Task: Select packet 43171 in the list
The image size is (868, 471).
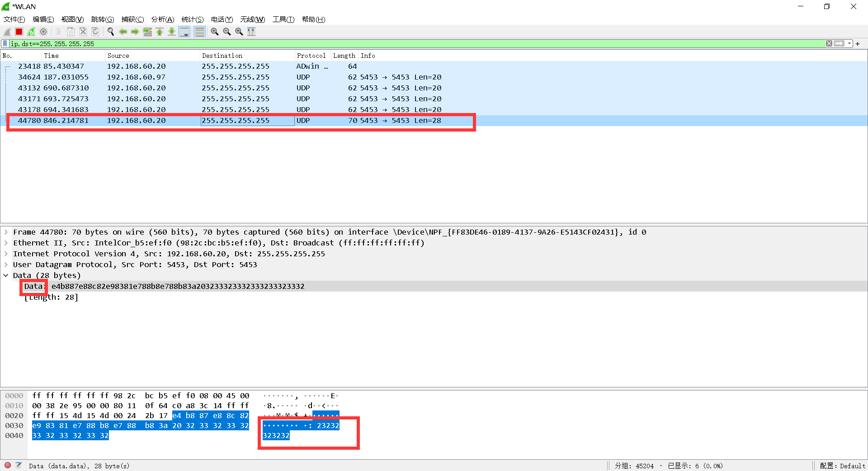Action: coord(434,99)
